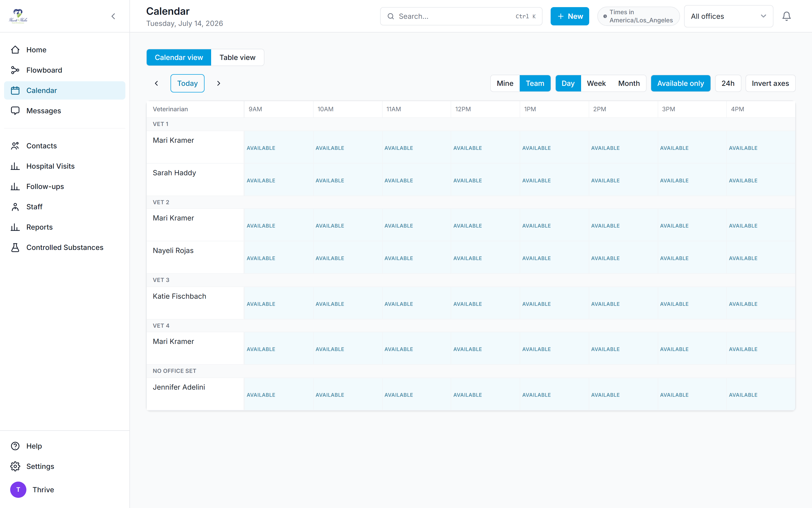Click the Follow-ups chart icon
812x508 pixels.
point(15,186)
